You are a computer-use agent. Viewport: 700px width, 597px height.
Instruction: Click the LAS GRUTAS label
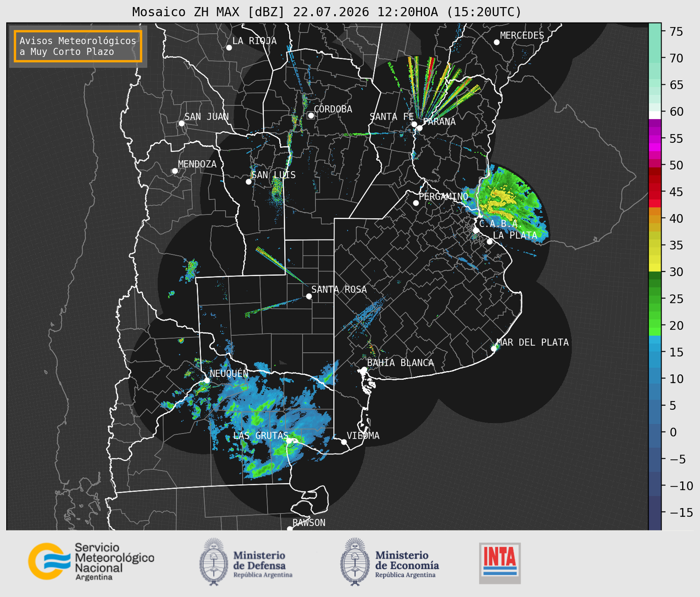[261, 436]
